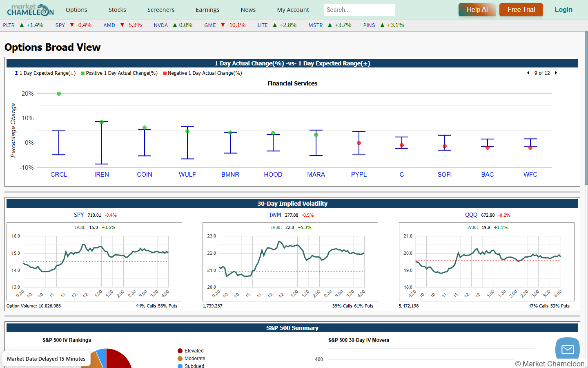This screenshot has width=588, height=368.
Task: Toggle Negative 1 Day Actual Change legend
Action: (x=203, y=73)
